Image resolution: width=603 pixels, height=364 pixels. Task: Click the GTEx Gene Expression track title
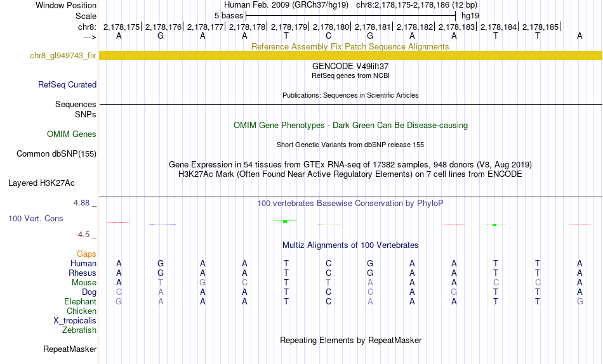click(x=350, y=164)
